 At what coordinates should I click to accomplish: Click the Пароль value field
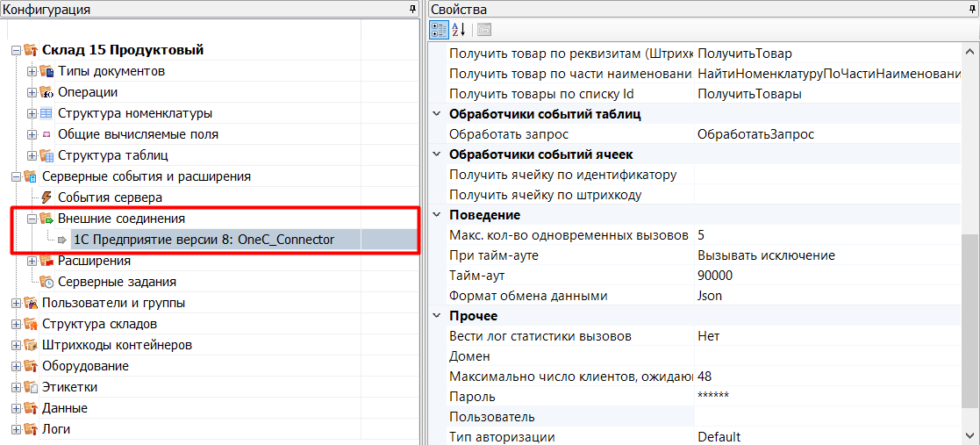click(827, 396)
